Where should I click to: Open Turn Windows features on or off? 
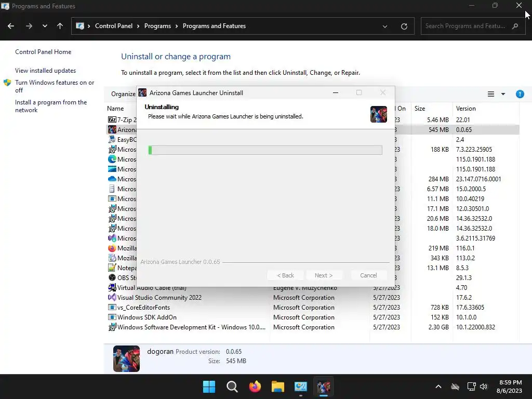(x=55, y=86)
